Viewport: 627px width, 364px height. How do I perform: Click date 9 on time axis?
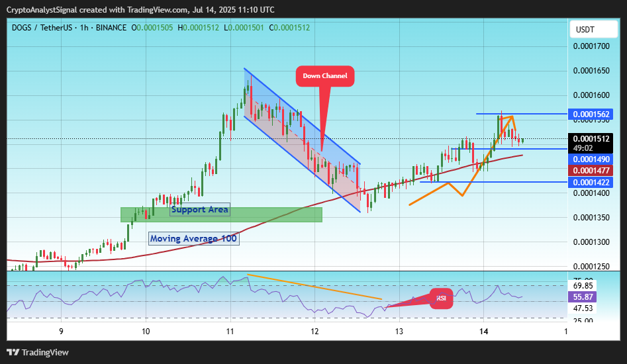coord(61,331)
